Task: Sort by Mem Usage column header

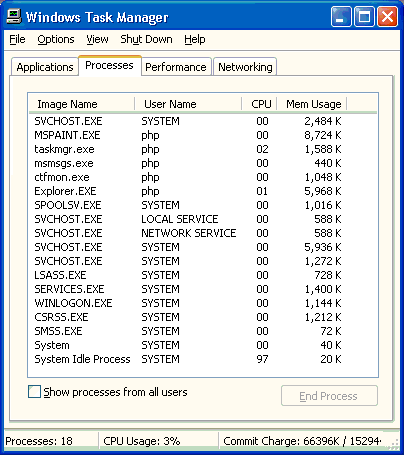Action: (312, 104)
